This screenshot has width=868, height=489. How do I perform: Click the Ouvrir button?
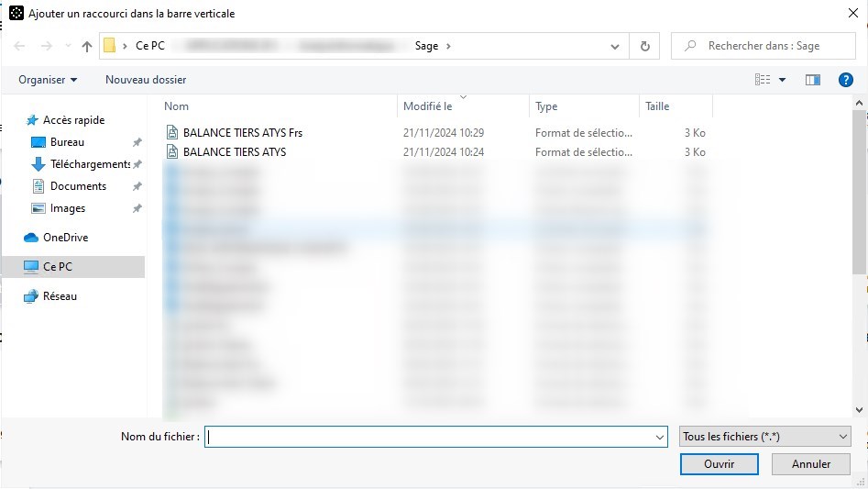point(719,464)
